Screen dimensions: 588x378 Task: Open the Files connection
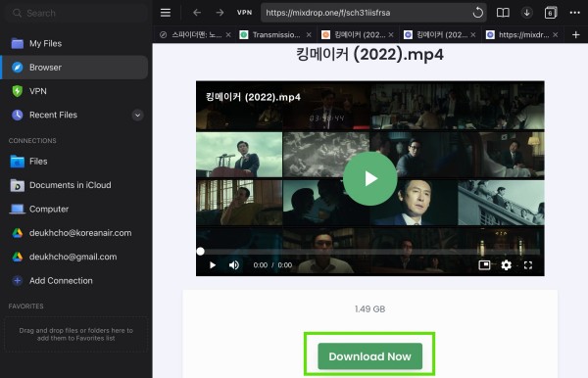tap(75, 162)
